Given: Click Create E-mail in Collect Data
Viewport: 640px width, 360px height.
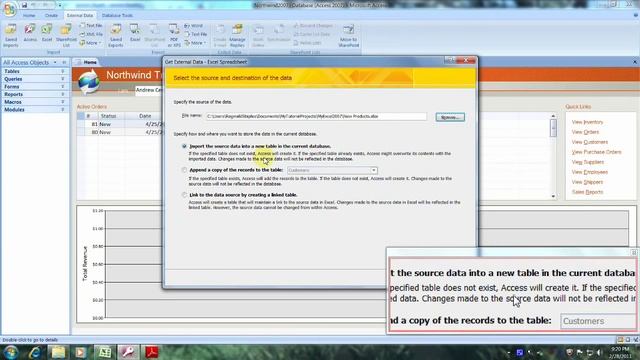Looking at the screenshot, I should click(220, 36).
